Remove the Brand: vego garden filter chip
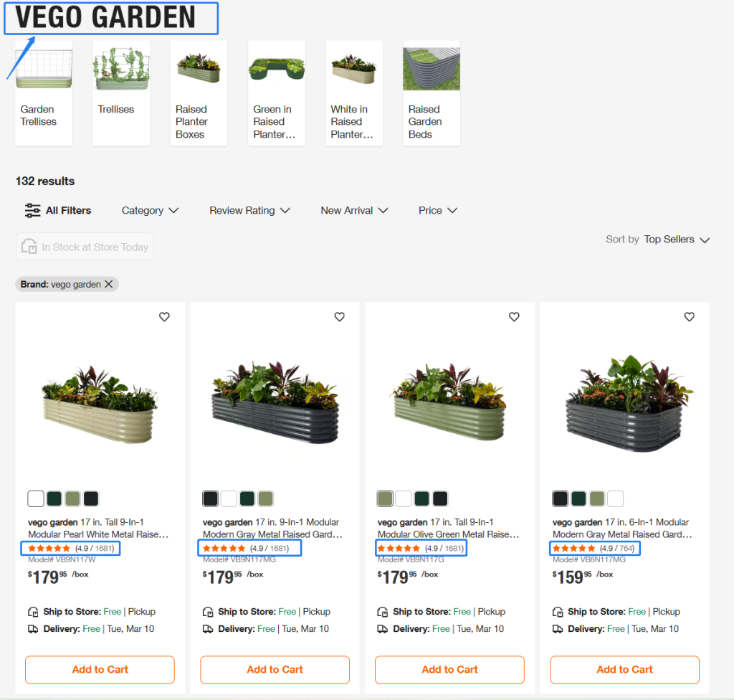 109,284
